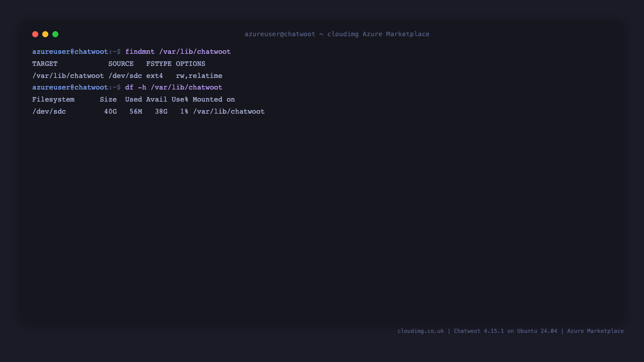
Task: Select the 'df -h /var/lib/chatwoot' command text
Action: point(174,87)
